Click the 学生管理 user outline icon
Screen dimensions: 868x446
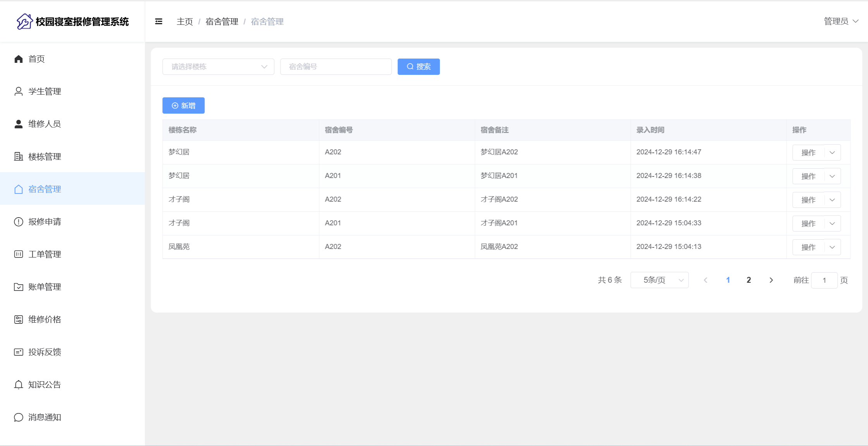19,92
